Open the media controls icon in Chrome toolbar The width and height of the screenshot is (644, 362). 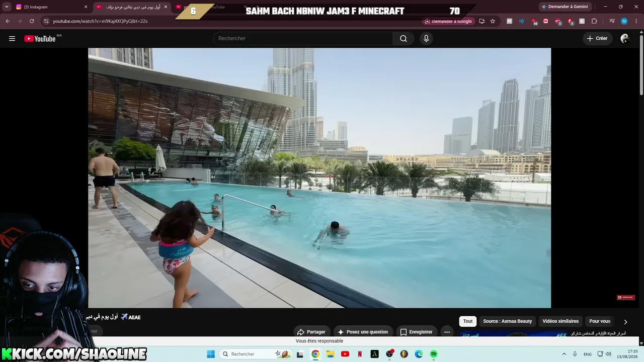(612, 21)
